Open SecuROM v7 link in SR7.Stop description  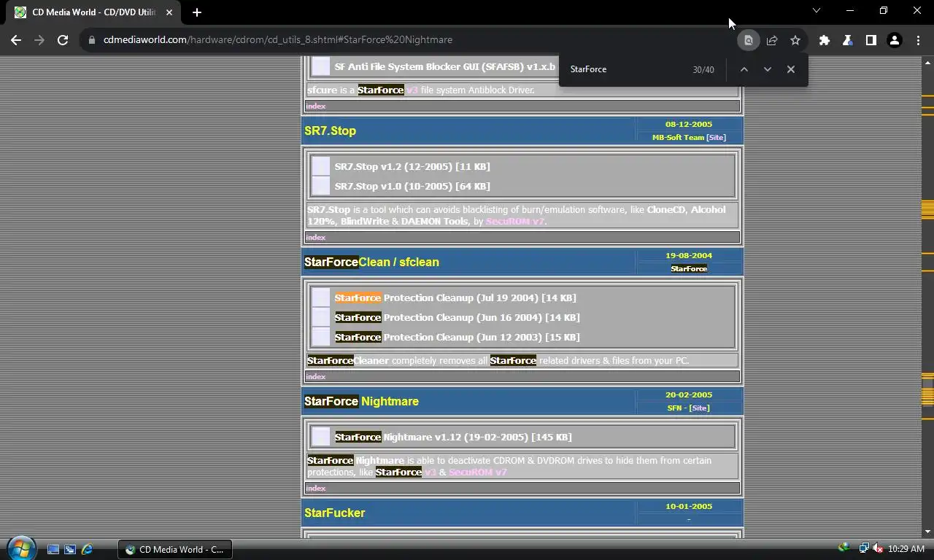click(515, 221)
